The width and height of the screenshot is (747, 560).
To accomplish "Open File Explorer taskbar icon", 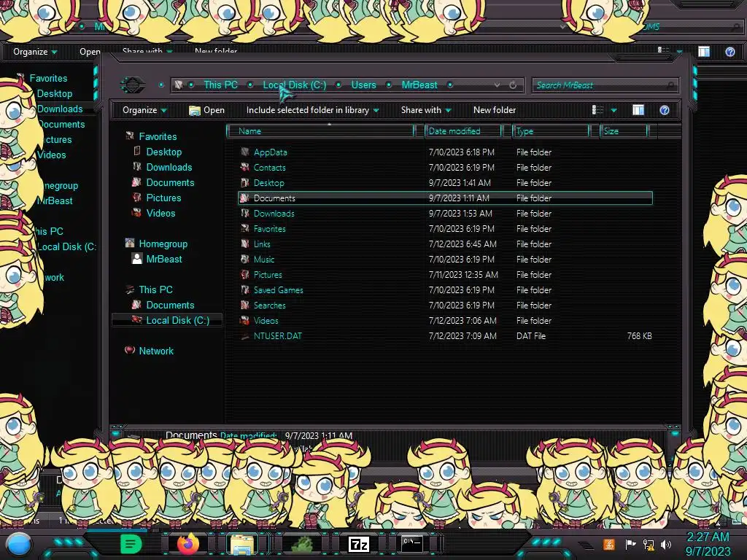I will coord(242,544).
